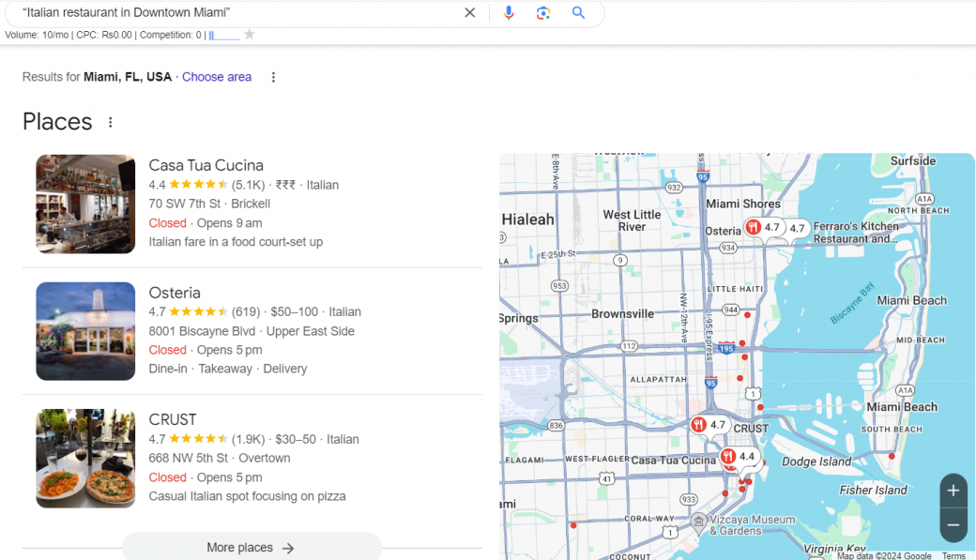Viewport: 976px width, 560px height.
Task: Click 'Volume: 10/mo' keyword stat
Action: (37, 35)
